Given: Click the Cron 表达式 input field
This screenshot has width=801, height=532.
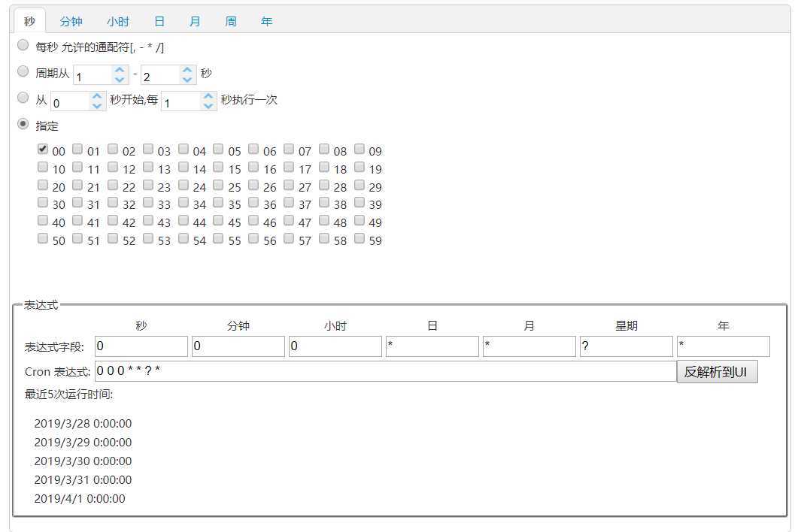Looking at the screenshot, I should [386, 371].
